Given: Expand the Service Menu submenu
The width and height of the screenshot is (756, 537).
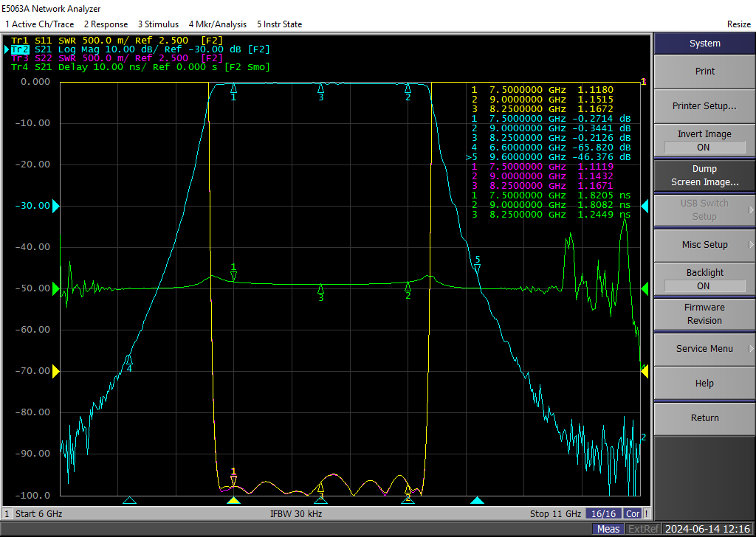Looking at the screenshot, I should coord(704,348).
